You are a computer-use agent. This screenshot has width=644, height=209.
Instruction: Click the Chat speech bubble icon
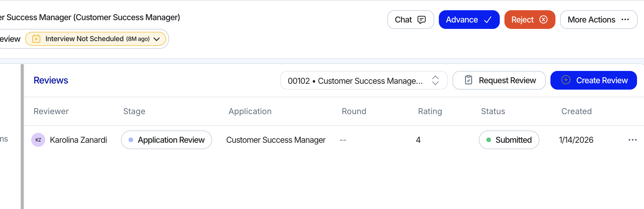421,20
